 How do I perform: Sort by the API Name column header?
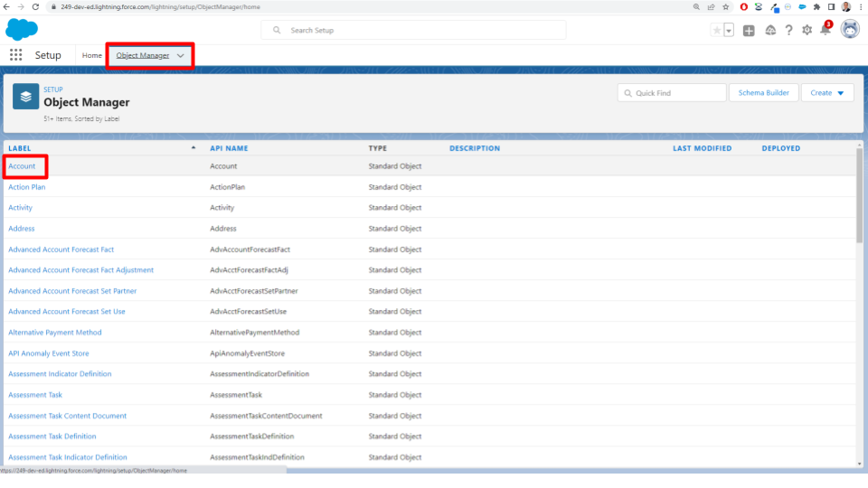tap(229, 148)
